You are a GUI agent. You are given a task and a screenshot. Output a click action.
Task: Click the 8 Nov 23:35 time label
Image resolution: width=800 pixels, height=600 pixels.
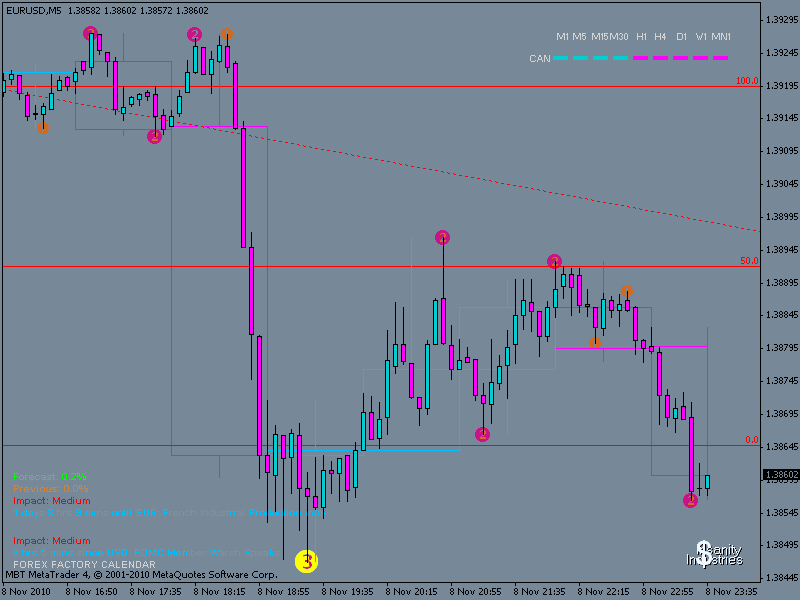732,592
